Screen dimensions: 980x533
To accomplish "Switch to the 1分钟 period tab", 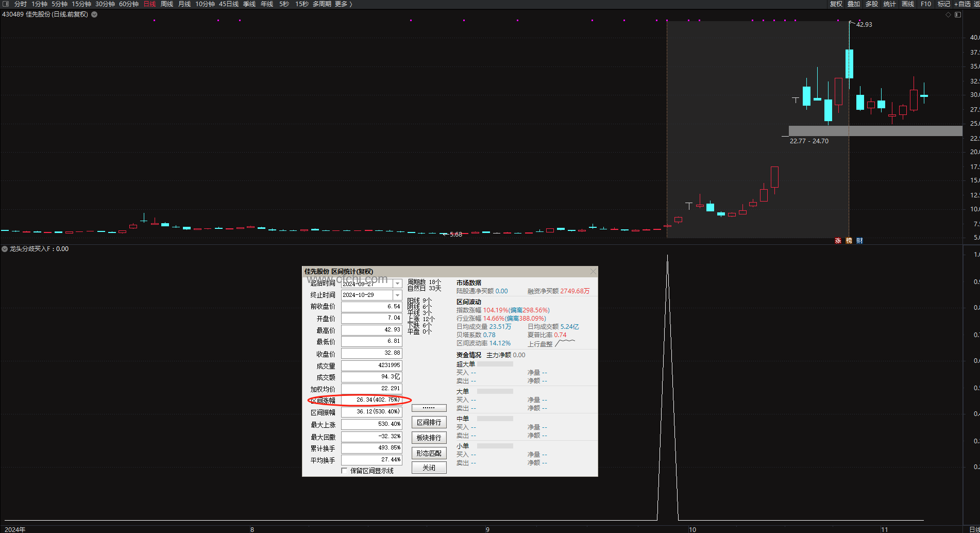I will [39, 4].
